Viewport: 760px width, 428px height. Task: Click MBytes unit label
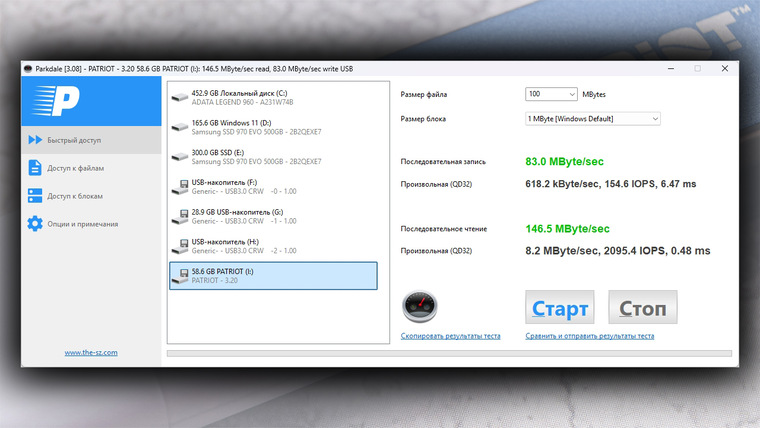coord(594,95)
